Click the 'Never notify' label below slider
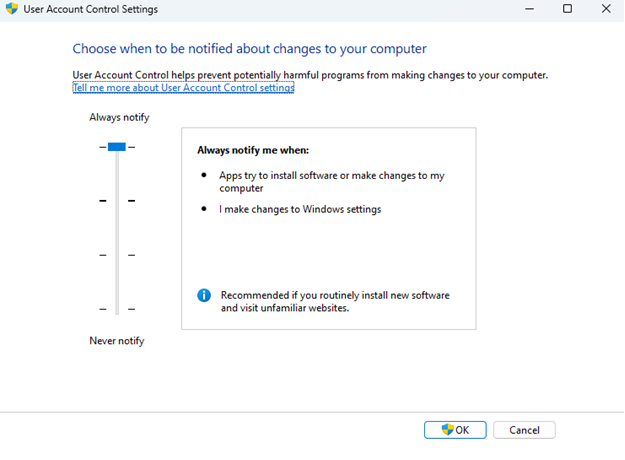The width and height of the screenshot is (625, 460). point(117,341)
